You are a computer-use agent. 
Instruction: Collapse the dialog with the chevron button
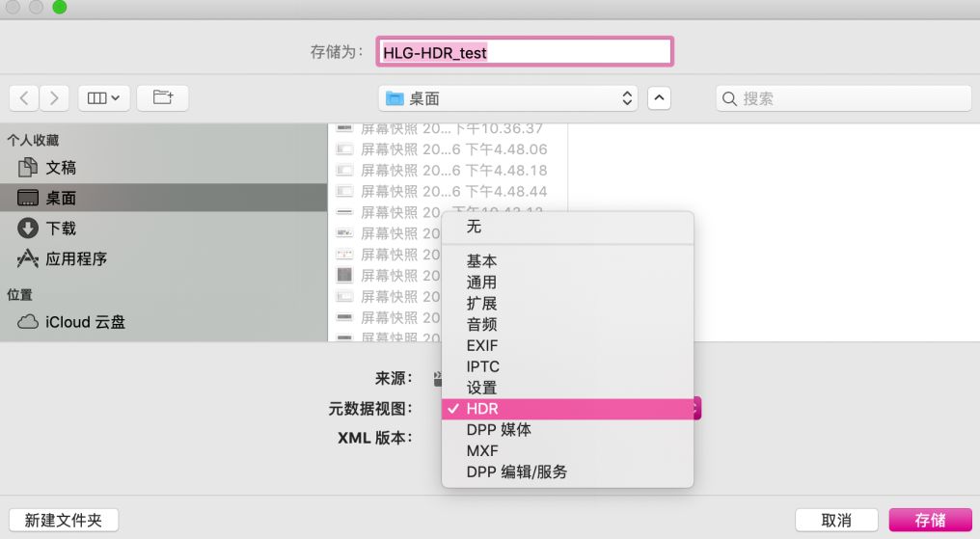pyautogui.click(x=659, y=98)
